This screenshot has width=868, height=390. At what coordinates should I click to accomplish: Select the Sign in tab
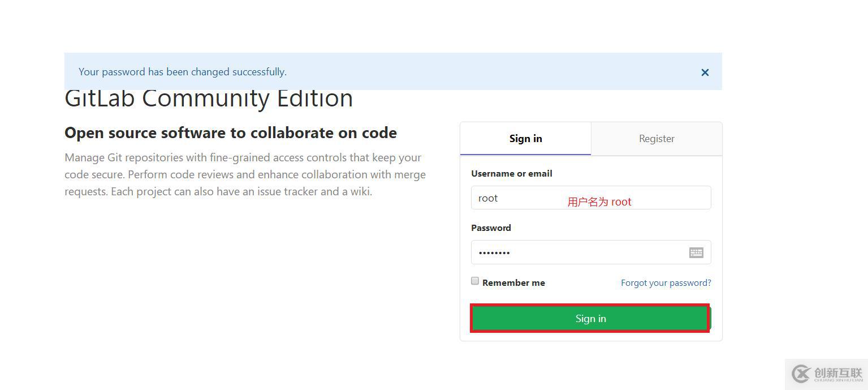point(525,139)
